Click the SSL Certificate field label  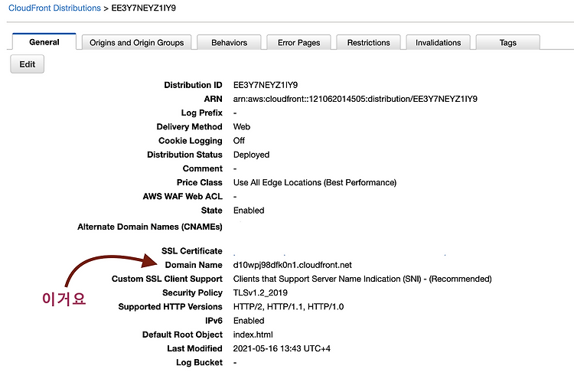[x=192, y=251]
